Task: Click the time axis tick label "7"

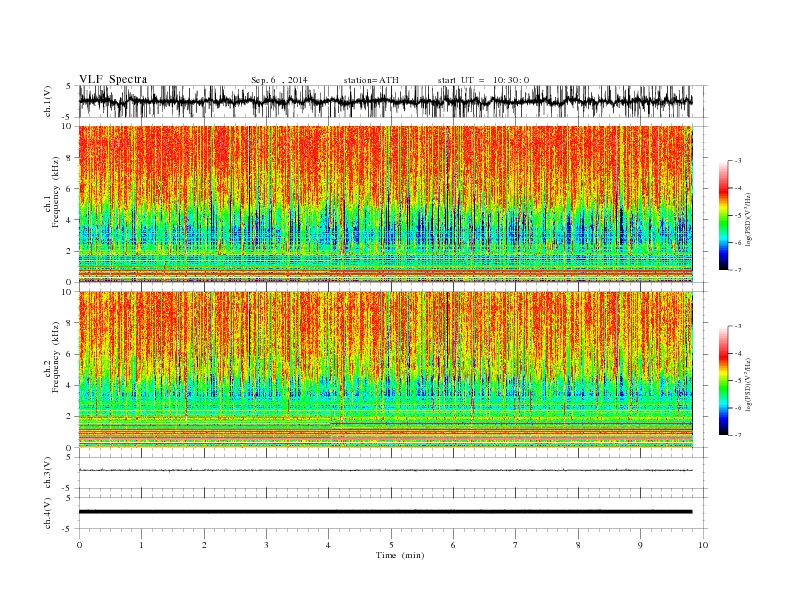Action: tap(516, 545)
